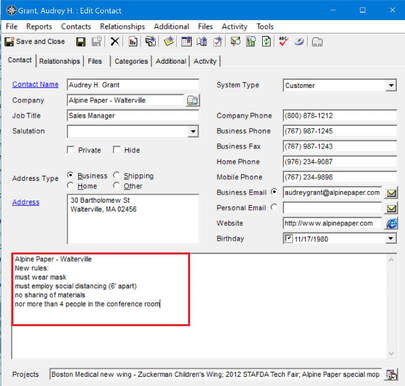
Task: Open the Reports menu
Action: pyautogui.click(x=39, y=27)
